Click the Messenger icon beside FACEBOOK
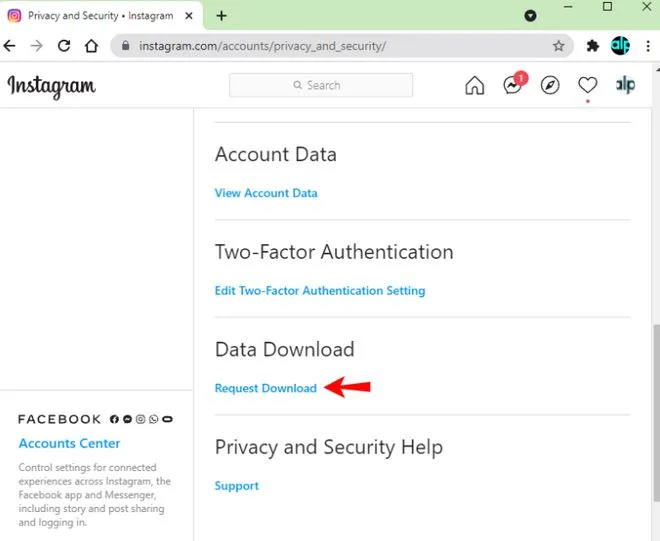660x541 pixels. (128, 419)
